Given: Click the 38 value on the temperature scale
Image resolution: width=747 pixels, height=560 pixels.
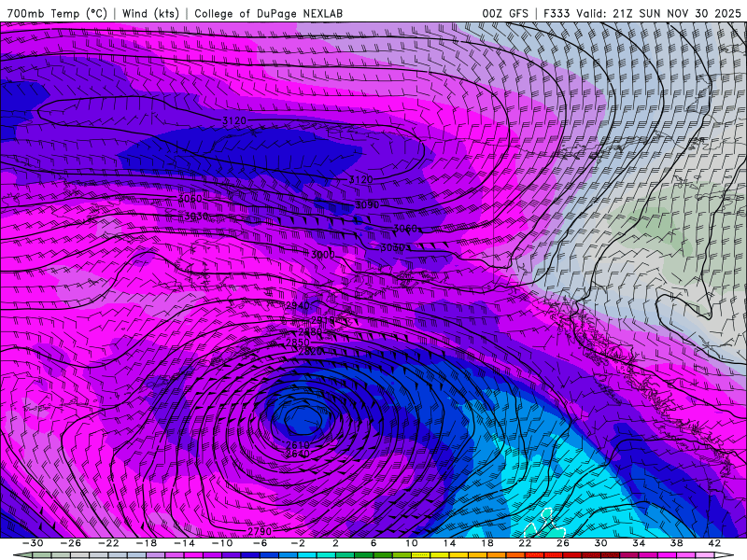Looking at the screenshot, I should click(676, 543).
